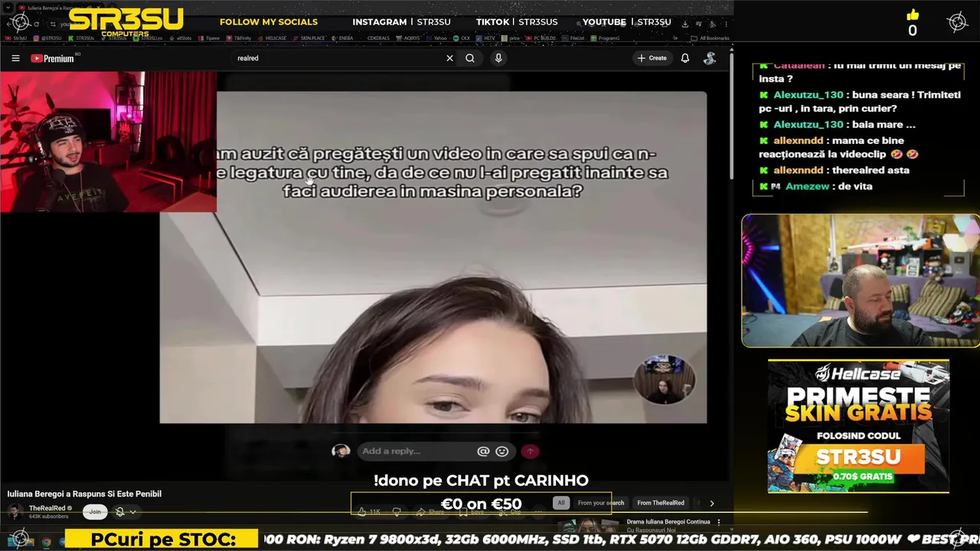
Task: Open the Tipeee bookmark
Action: 209,37
